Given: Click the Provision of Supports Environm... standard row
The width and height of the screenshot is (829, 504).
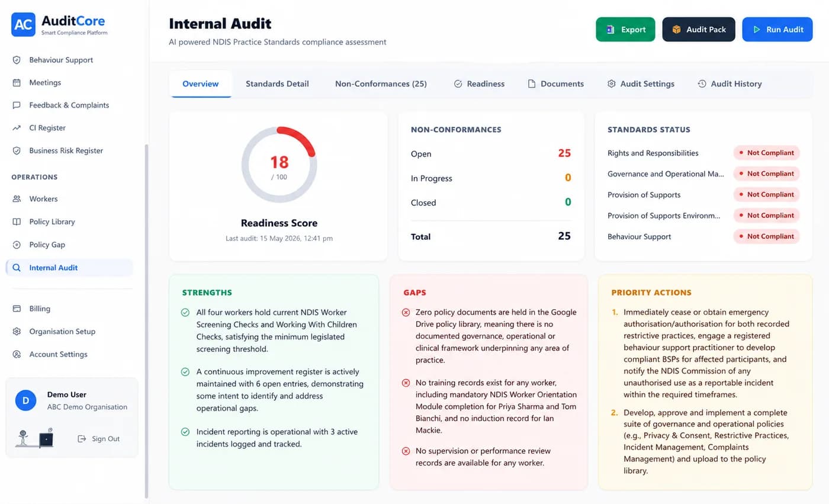Looking at the screenshot, I should pyautogui.click(x=703, y=216).
